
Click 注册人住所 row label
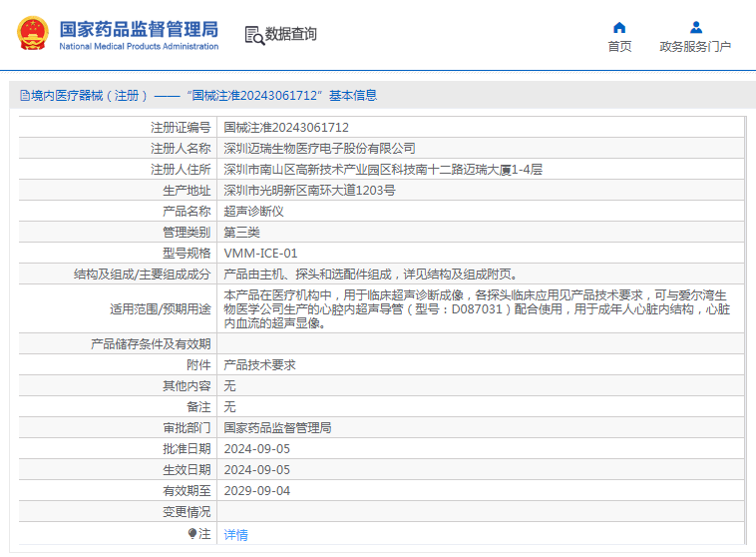(181, 170)
